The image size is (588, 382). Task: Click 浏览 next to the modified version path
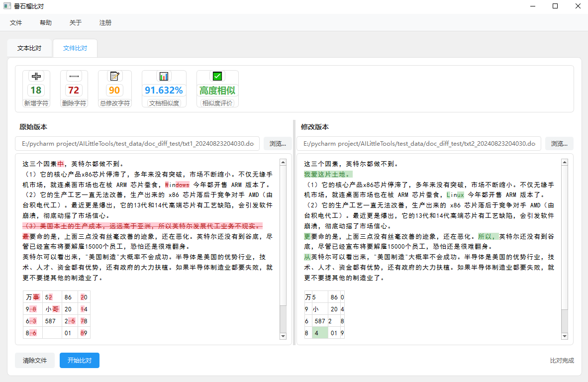click(x=559, y=143)
